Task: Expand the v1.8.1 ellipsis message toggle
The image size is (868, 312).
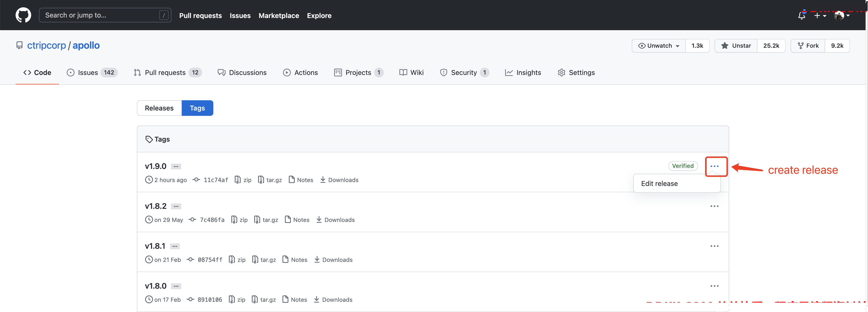Action: [x=175, y=246]
